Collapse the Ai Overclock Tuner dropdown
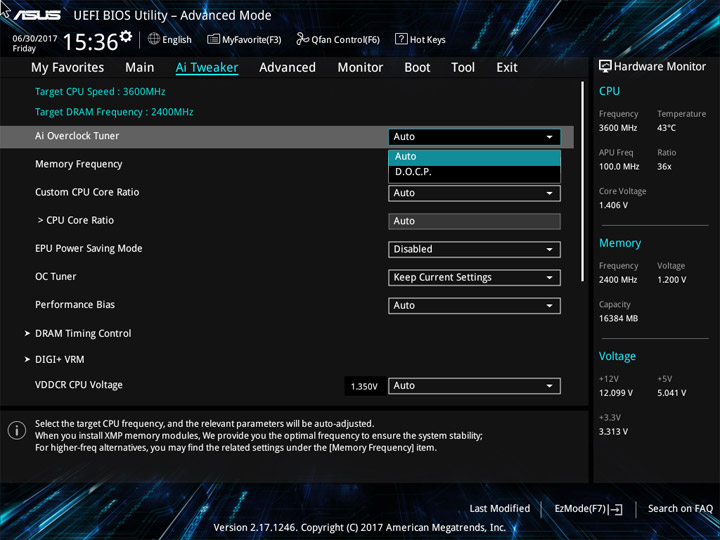 tap(474, 137)
